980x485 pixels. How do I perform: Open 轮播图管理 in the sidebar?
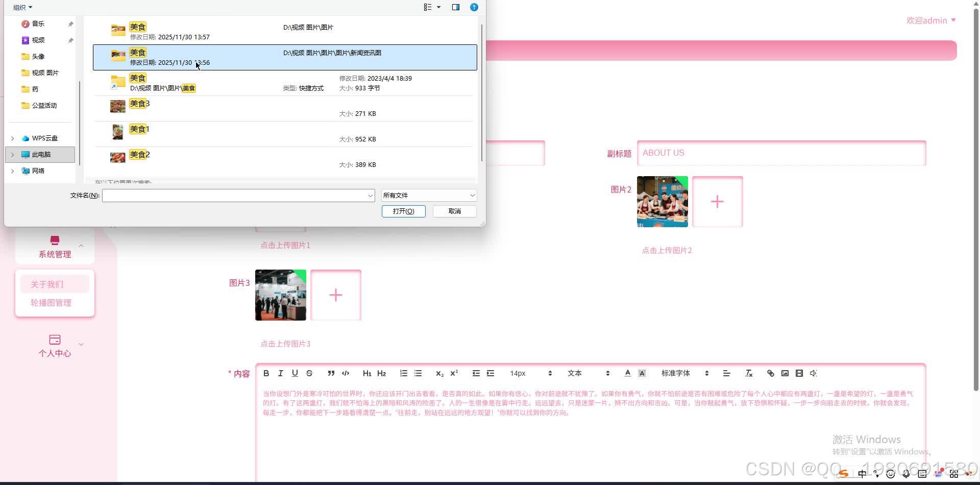(55, 303)
